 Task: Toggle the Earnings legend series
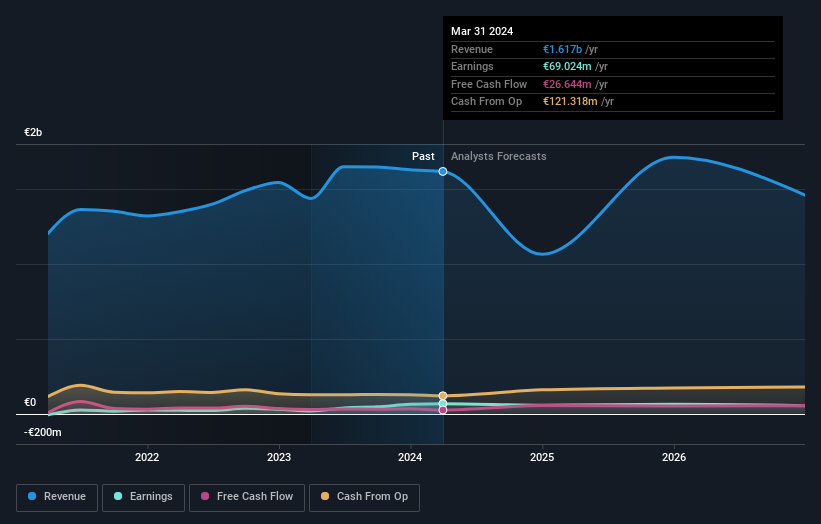[x=143, y=497]
